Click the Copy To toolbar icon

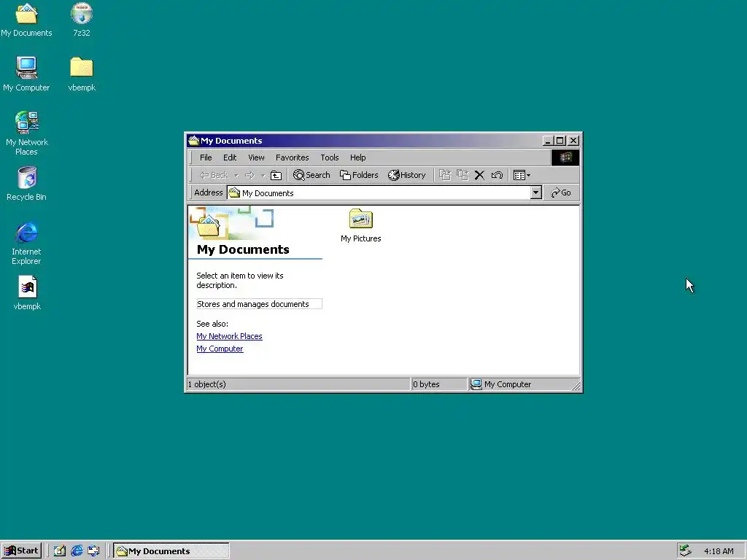[462, 175]
